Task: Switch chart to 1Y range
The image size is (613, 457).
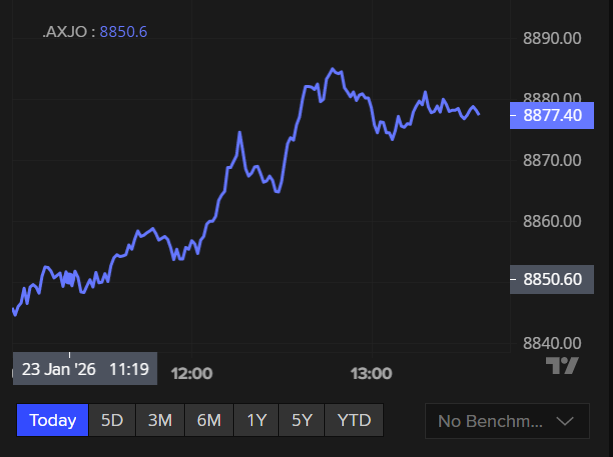Action: click(257, 420)
